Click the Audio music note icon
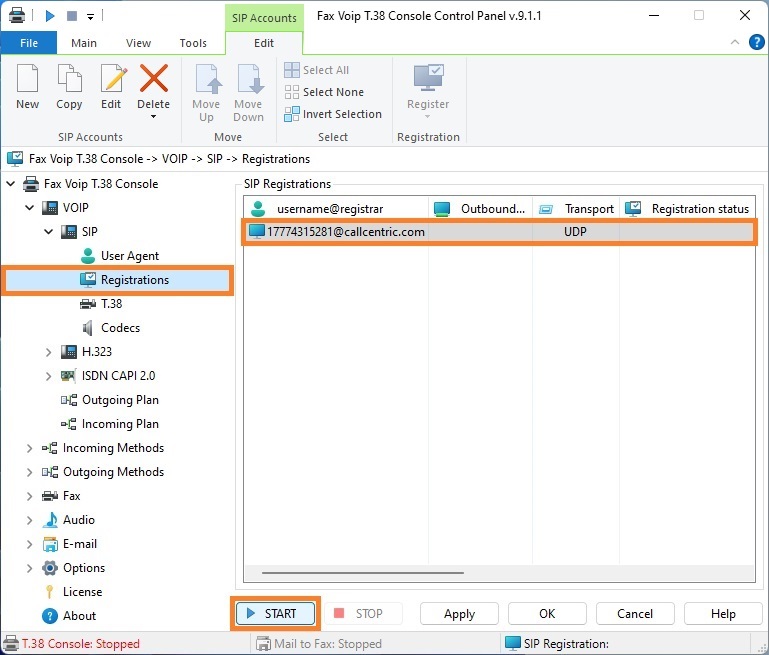 point(50,520)
